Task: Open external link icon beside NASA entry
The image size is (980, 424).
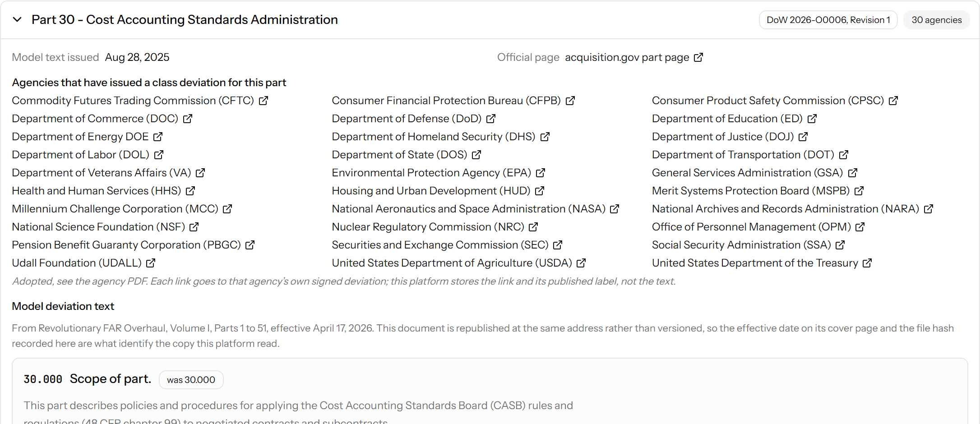Action: [x=615, y=209]
